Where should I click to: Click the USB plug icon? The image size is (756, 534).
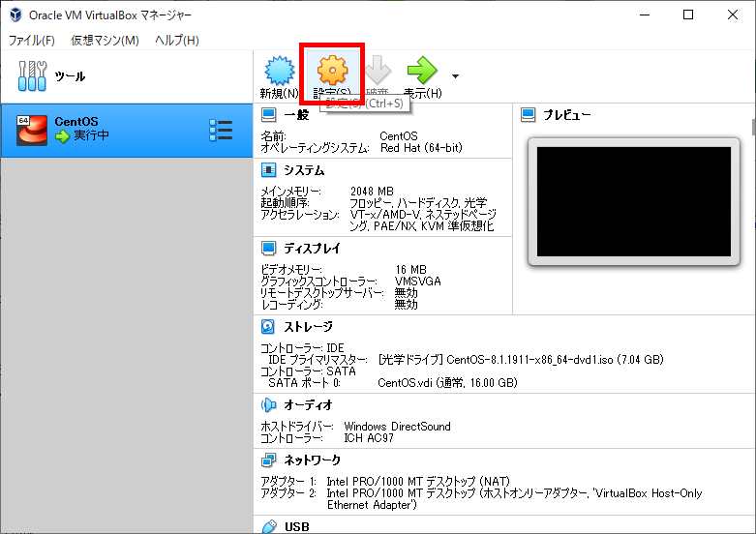tap(269, 526)
